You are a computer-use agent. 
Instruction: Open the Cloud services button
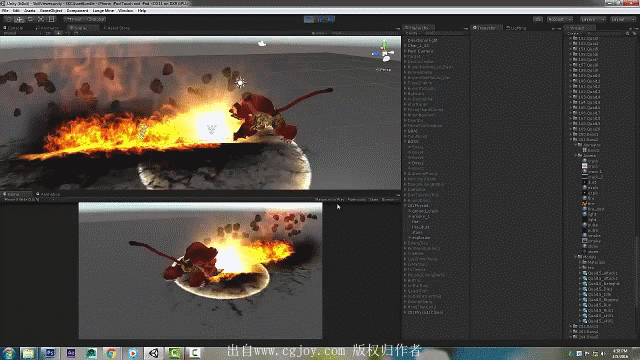[538, 19]
